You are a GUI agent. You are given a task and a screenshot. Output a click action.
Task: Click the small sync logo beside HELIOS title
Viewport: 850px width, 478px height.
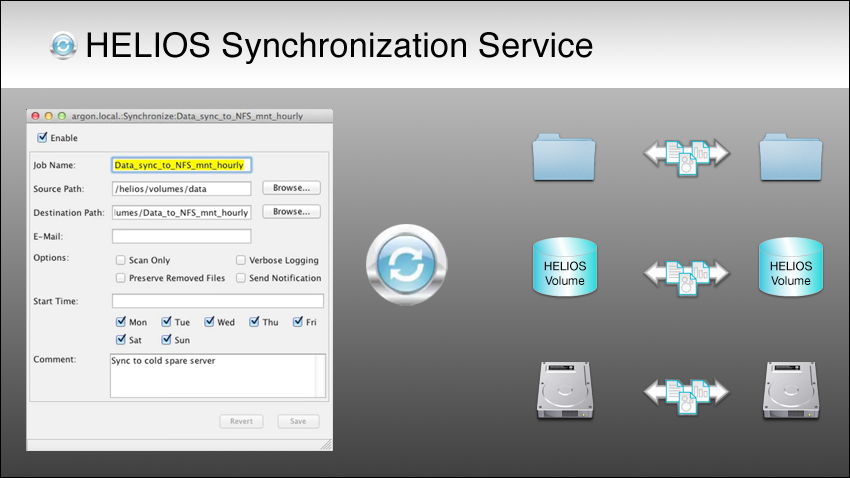pos(63,46)
